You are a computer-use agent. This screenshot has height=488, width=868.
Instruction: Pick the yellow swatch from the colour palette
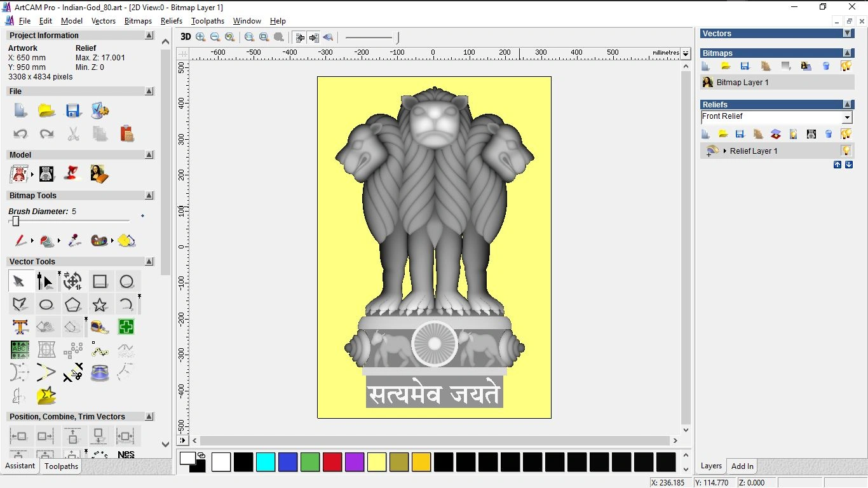377,463
